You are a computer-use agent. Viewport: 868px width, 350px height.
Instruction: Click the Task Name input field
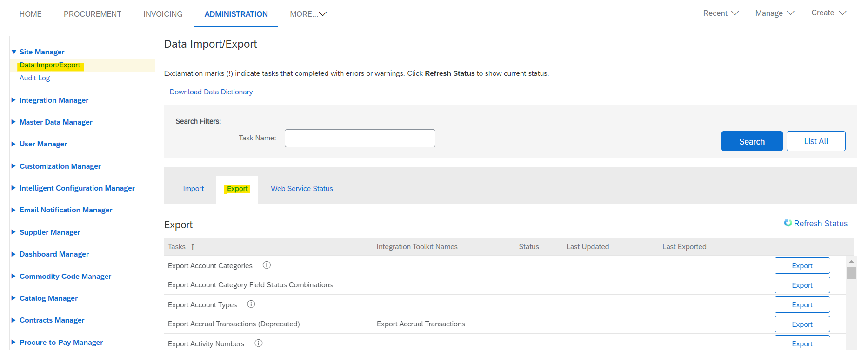[360, 138]
